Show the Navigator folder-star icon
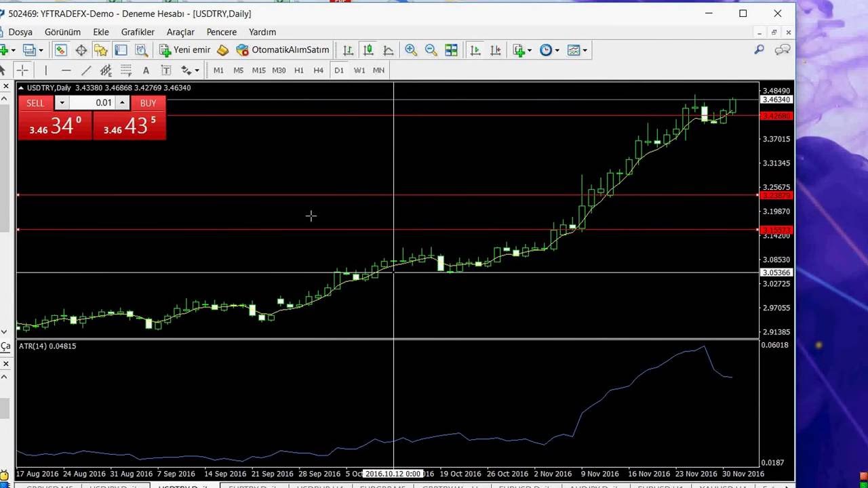Image resolution: width=868 pixels, height=488 pixels. click(x=101, y=50)
